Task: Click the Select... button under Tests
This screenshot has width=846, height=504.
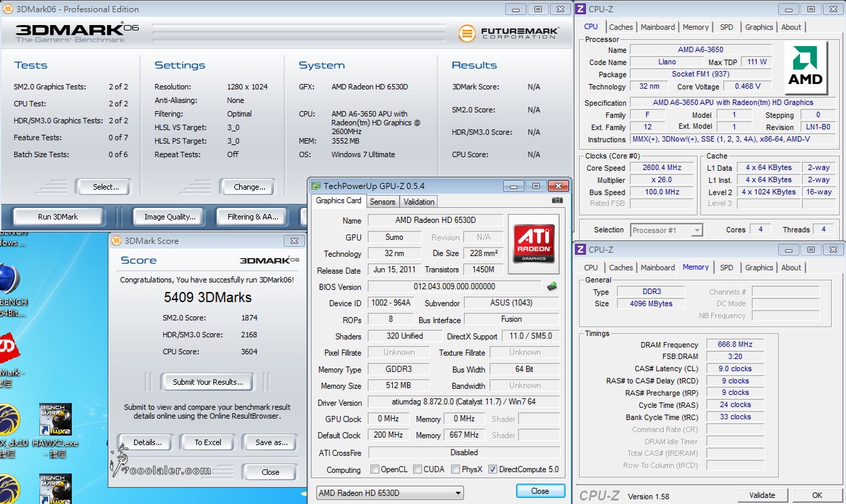Action: pos(102,187)
